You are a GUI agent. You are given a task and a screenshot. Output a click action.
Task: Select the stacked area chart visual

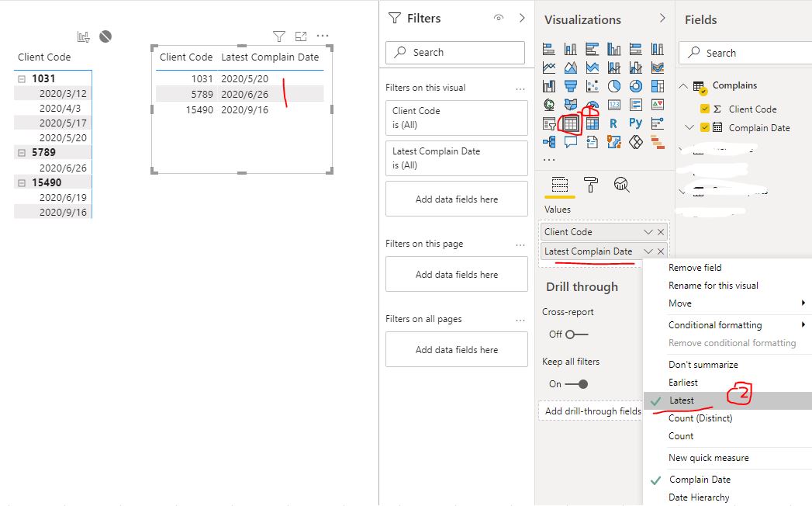[593, 68]
